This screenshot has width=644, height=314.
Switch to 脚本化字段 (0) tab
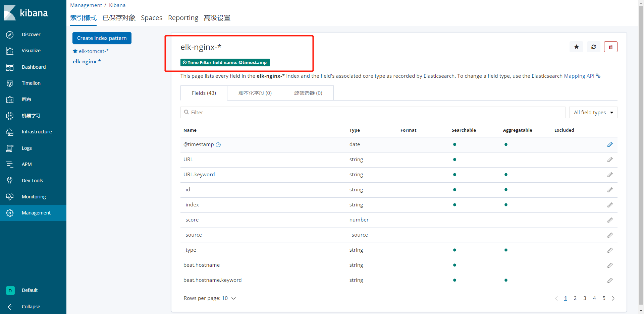click(x=255, y=93)
